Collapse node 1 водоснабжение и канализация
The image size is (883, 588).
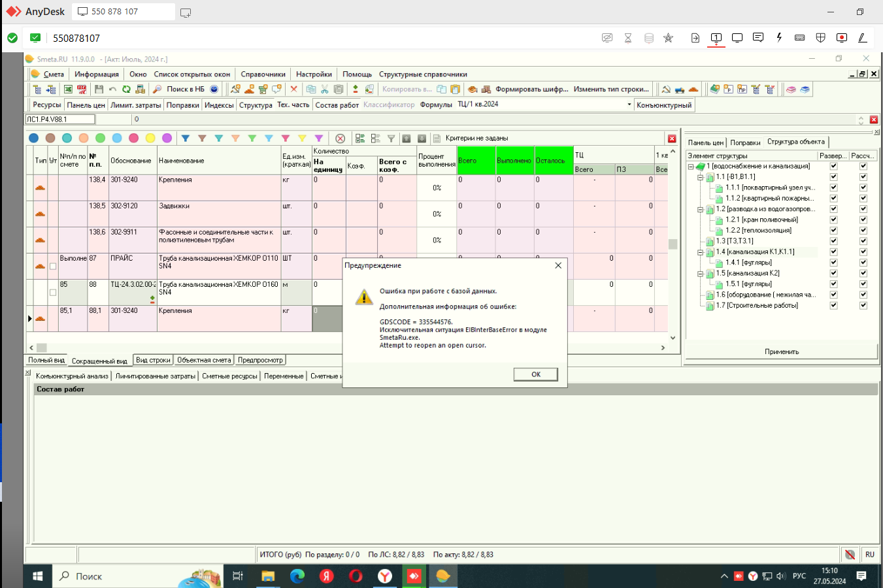pos(691,166)
